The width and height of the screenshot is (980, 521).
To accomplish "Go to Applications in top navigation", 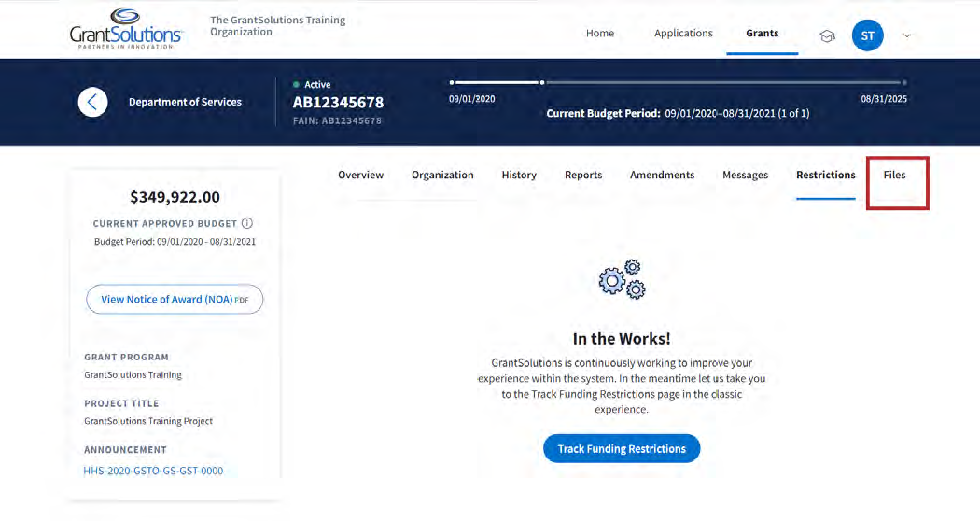I will click(683, 34).
